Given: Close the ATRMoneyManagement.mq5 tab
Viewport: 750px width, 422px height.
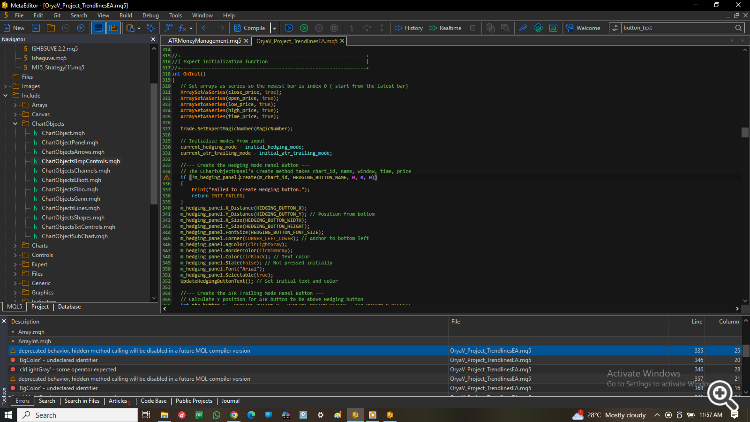Looking at the screenshot, I should 246,41.
